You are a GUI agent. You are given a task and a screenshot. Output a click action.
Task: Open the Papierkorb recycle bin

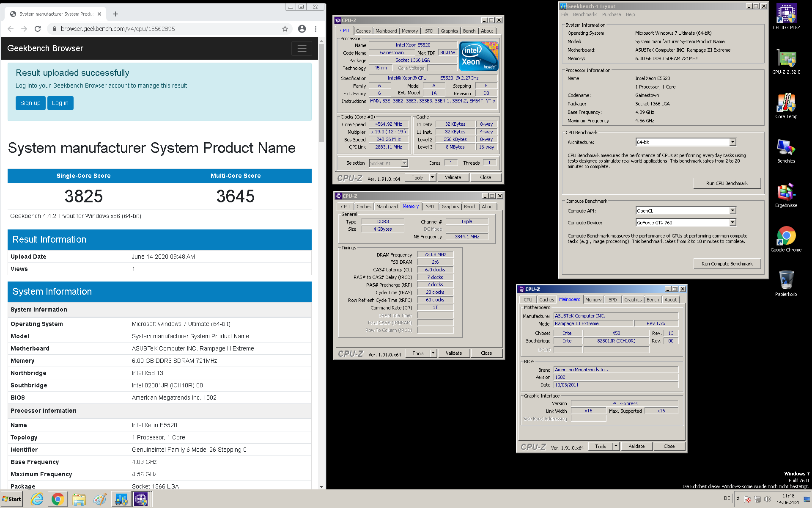point(786,284)
